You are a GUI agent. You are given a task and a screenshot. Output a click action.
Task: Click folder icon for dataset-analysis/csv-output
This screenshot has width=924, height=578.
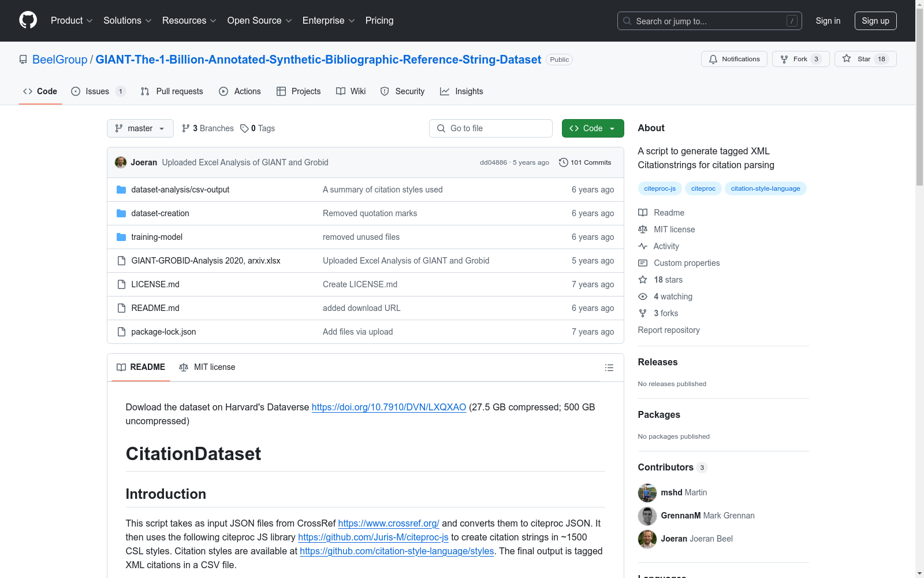121,190
